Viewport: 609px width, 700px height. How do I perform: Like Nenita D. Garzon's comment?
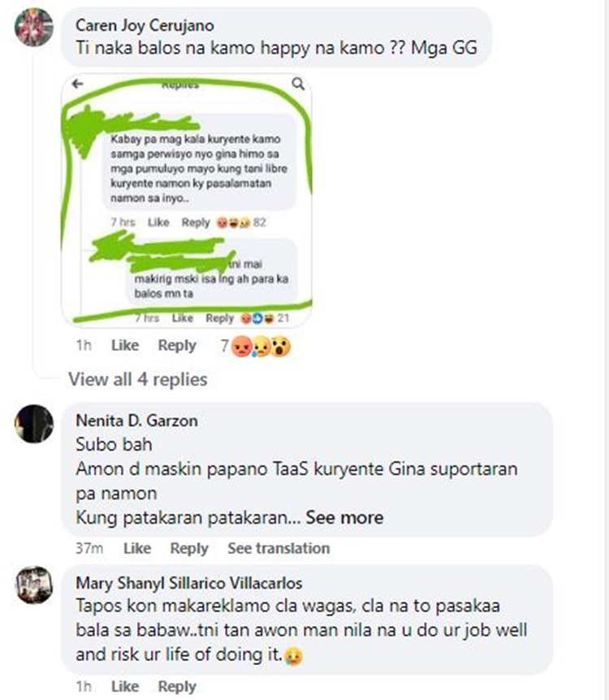137,548
